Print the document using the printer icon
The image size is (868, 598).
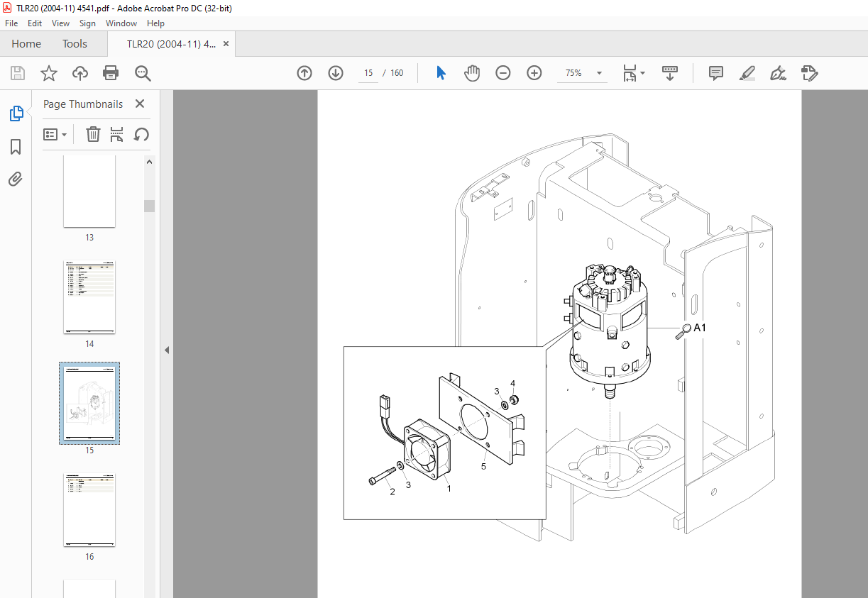pos(111,73)
